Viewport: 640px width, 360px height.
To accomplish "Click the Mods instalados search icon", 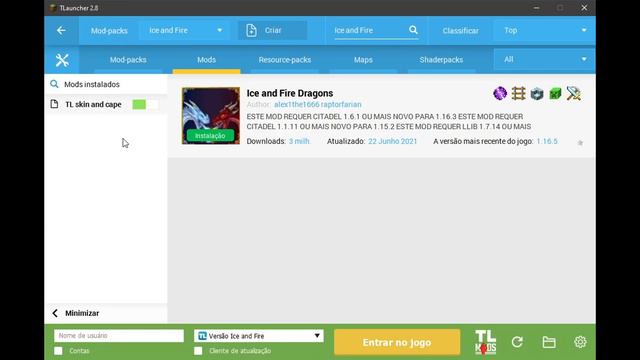I will 54,84.
